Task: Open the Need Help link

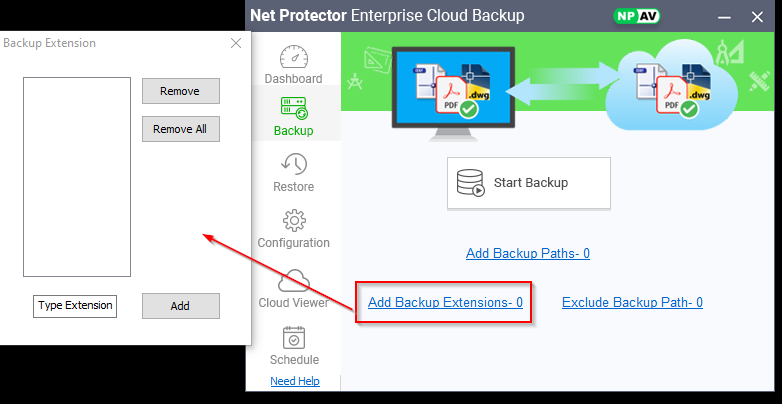Action: click(295, 381)
